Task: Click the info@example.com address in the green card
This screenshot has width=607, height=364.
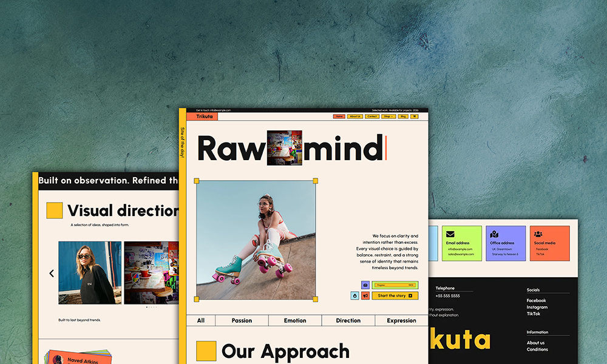Action: pos(460,249)
